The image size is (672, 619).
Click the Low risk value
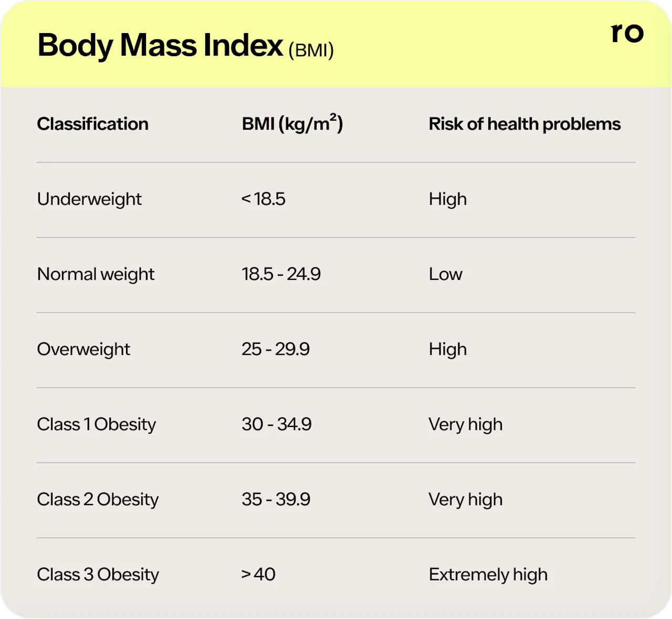[x=445, y=274]
